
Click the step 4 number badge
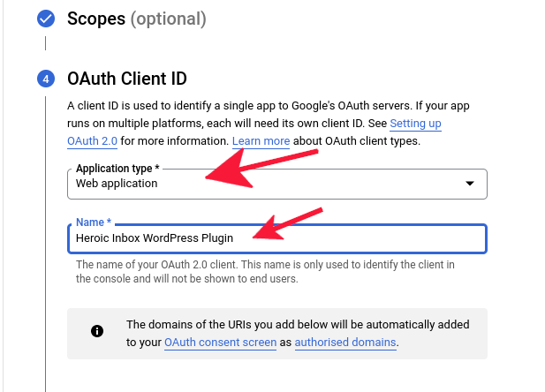coord(46,79)
